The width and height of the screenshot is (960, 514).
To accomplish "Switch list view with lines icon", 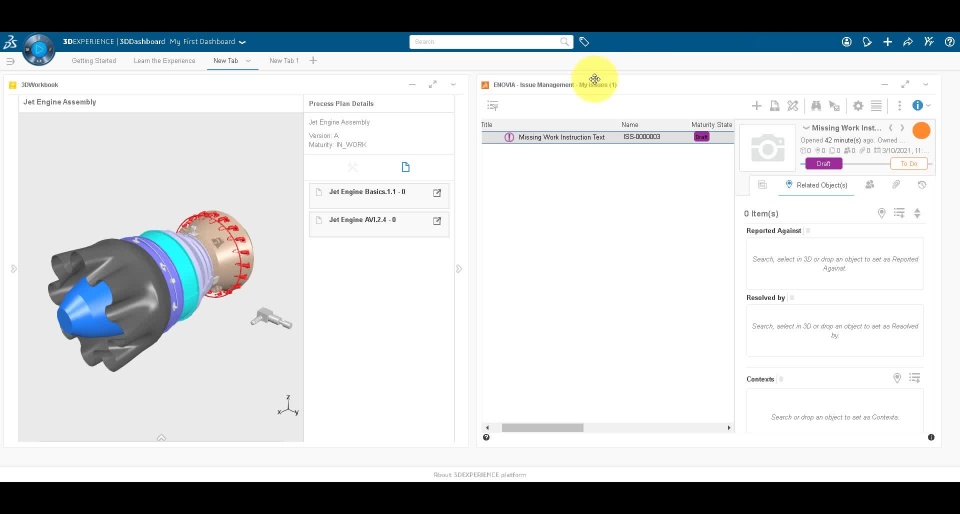I will [x=876, y=106].
